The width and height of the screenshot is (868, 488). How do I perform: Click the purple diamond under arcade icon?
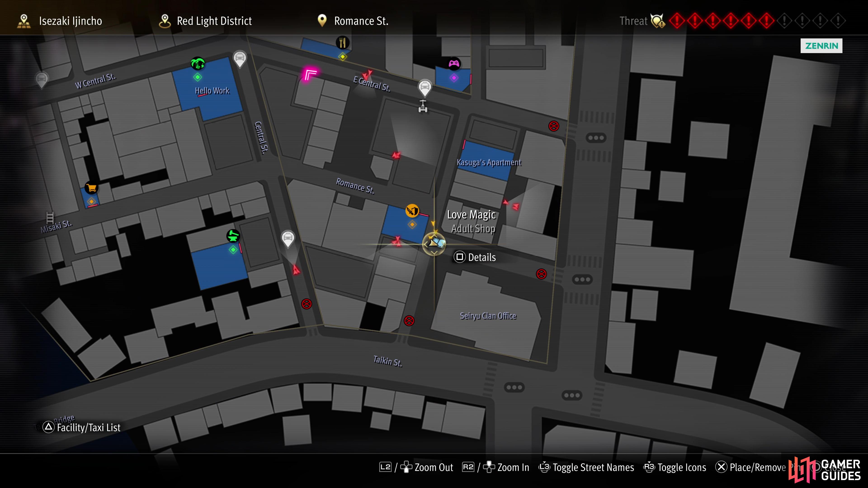point(453,78)
